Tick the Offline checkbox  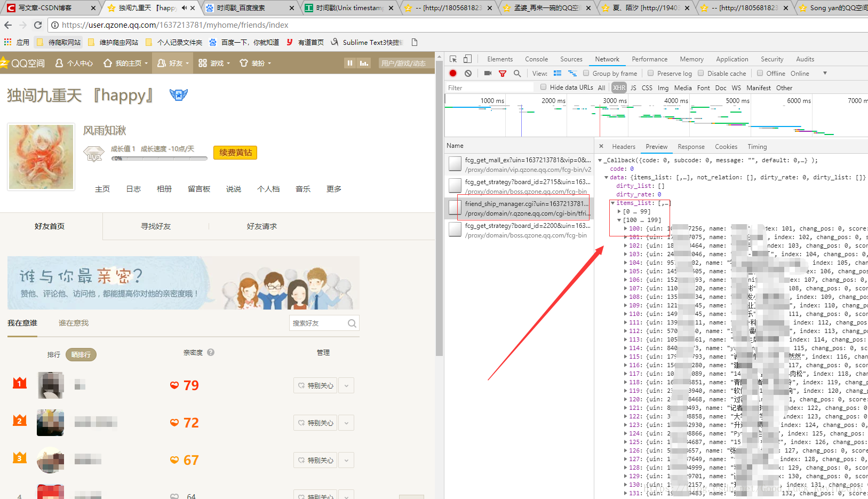point(760,73)
